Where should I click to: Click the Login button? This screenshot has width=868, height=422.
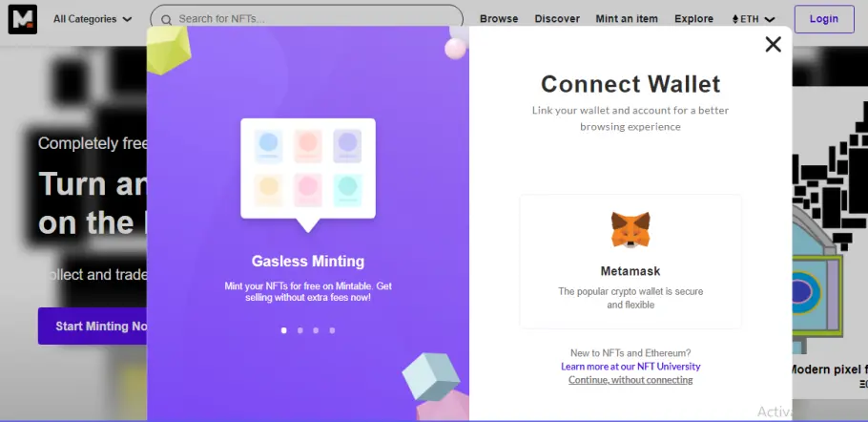pyautogui.click(x=824, y=19)
